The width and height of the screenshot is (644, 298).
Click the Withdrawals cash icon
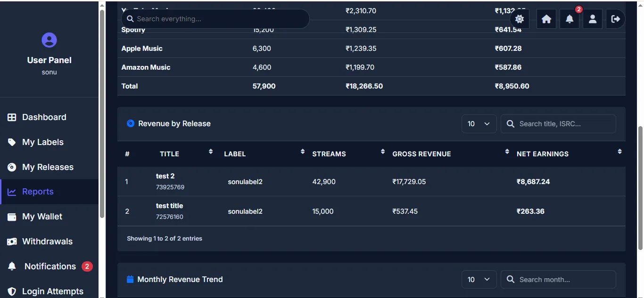pos(12,242)
